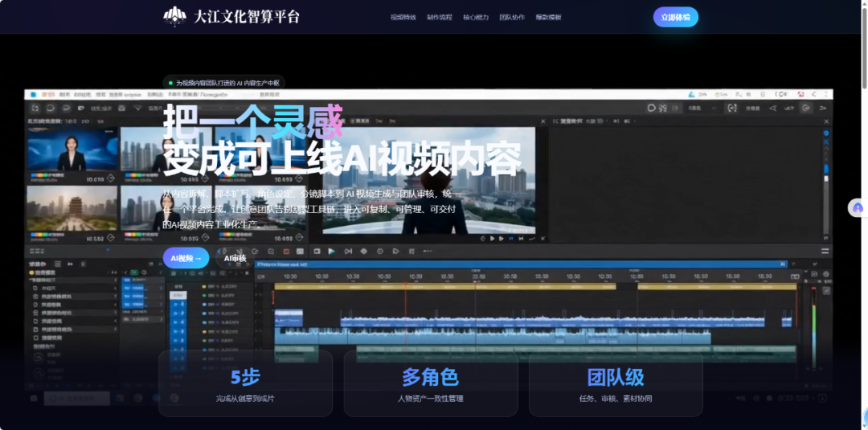Click the 立即体验 button in the header
The height and width of the screenshot is (430, 868).
(675, 17)
